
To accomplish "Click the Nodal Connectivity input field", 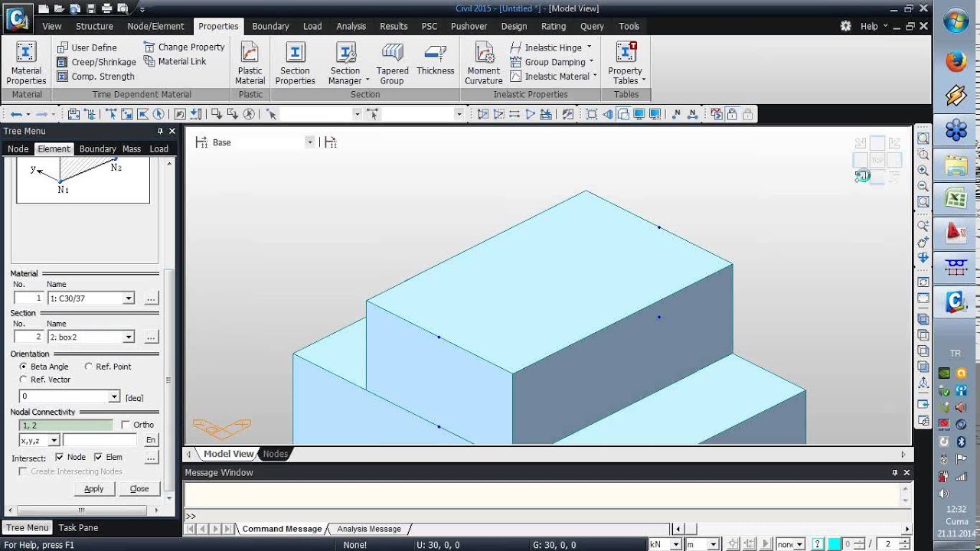I will point(66,425).
